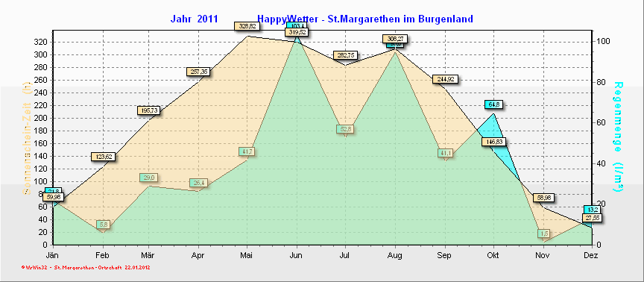Click the Okt month axis label
The height and width of the screenshot is (282, 644).
(x=493, y=256)
